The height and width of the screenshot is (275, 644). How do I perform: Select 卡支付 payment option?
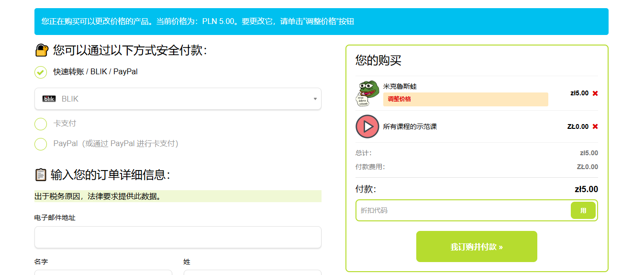tap(41, 124)
